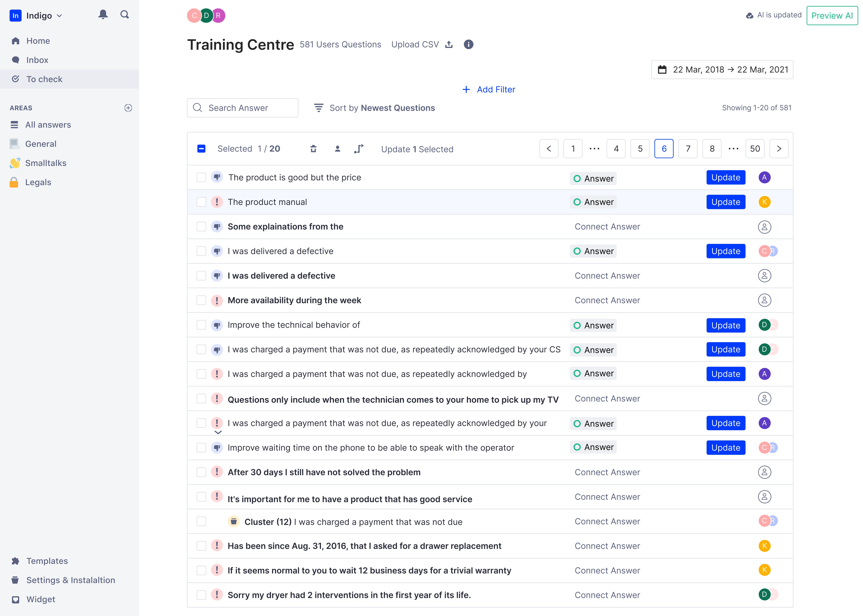
Task: Click the delete selected trash icon
Action: tap(313, 149)
